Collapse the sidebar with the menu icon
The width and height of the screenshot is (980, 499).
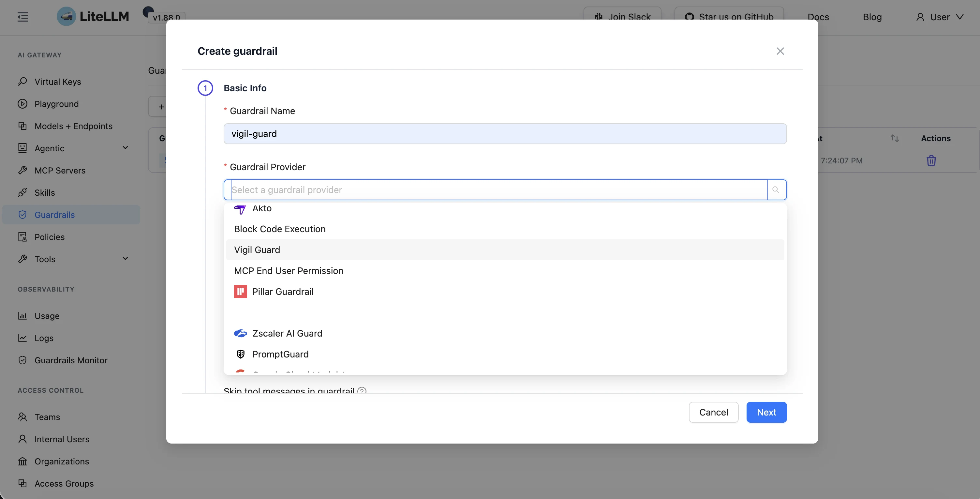(x=23, y=17)
